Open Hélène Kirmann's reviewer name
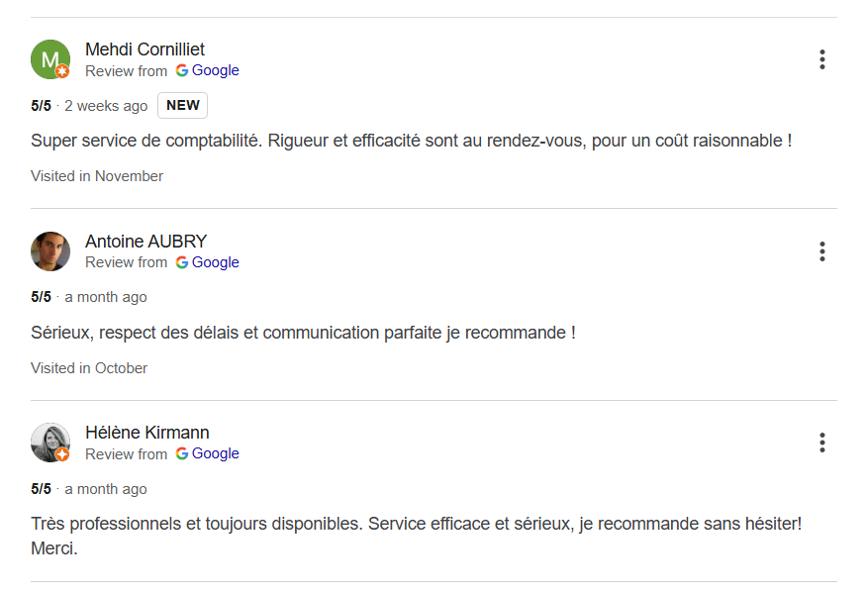This screenshot has width=868, height=594. [x=147, y=433]
